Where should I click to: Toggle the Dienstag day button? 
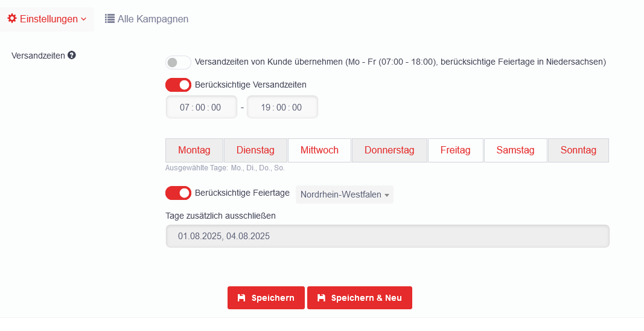click(x=255, y=150)
